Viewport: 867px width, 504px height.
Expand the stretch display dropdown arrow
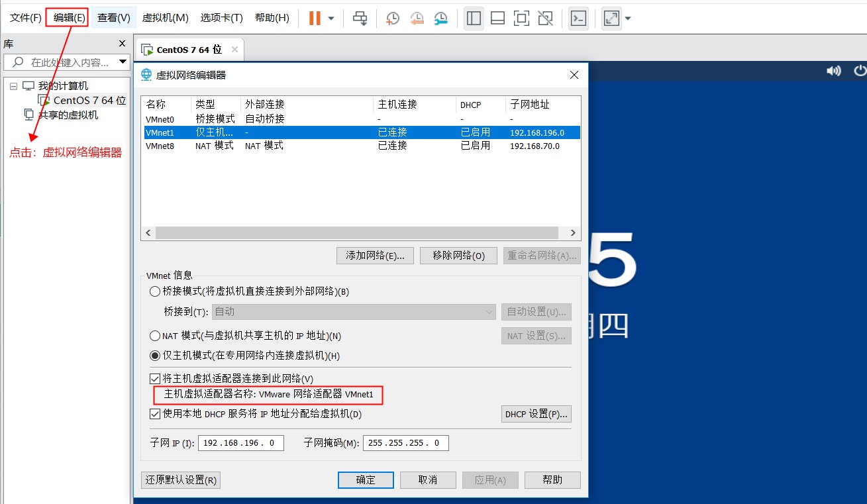point(627,19)
